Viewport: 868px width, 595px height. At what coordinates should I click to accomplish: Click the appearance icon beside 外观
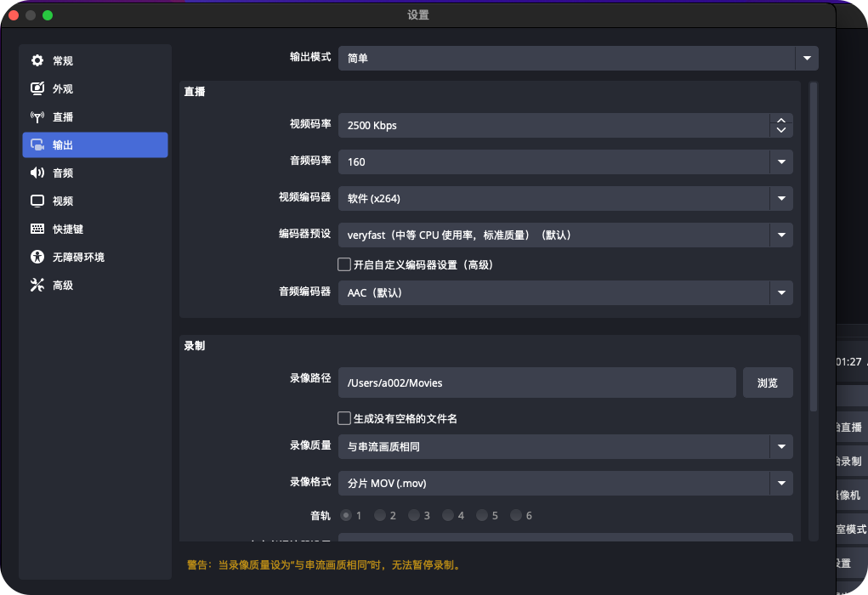click(37, 88)
